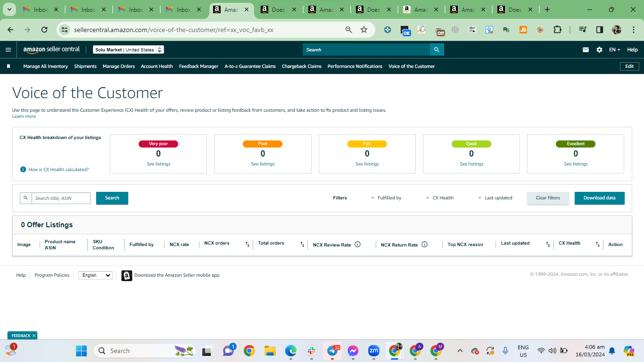Open the Seller Central hamburger menu
Screen dimensions: 644x362
click(x=8, y=49)
